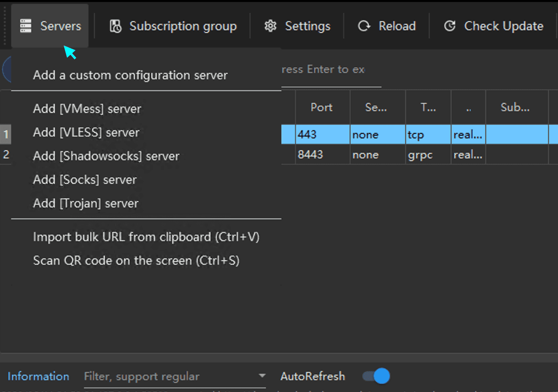This screenshot has width=558, height=392.
Task: Select port cell 443
Action: 322,135
